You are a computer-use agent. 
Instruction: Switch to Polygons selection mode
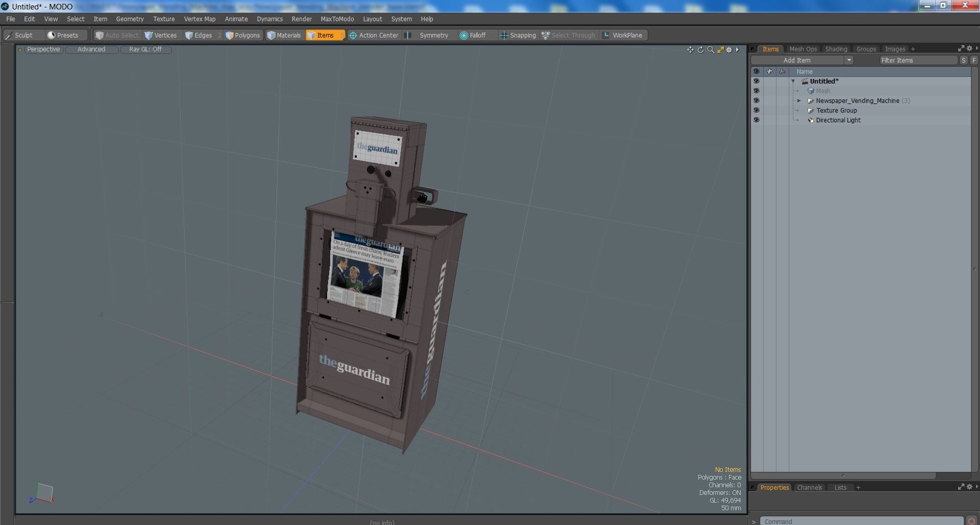[x=243, y=35]
